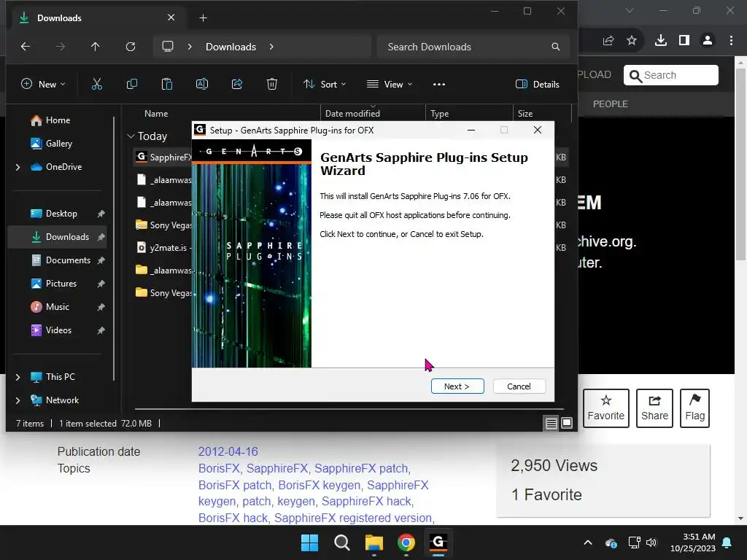Switch to large thumbnails view icon
Screen dimensions: 747x560
[x=567, y=423]
